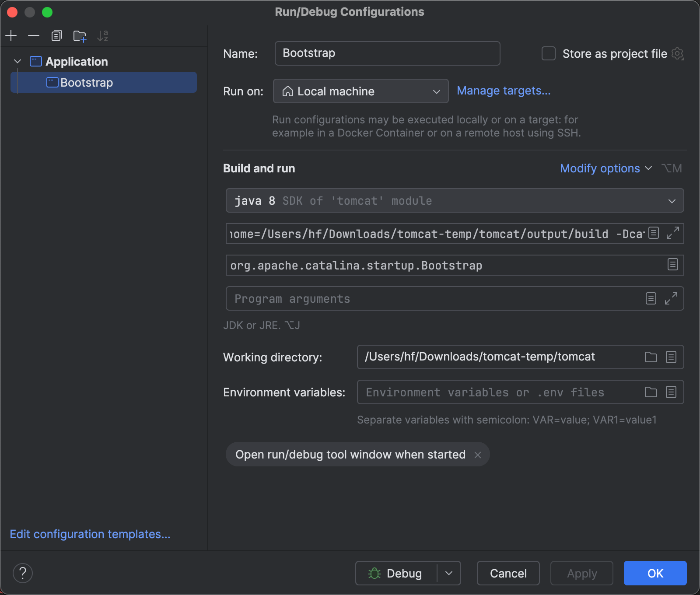
Task: Click gear icon beside Store as project file
Action: click(x=678, y=54)
